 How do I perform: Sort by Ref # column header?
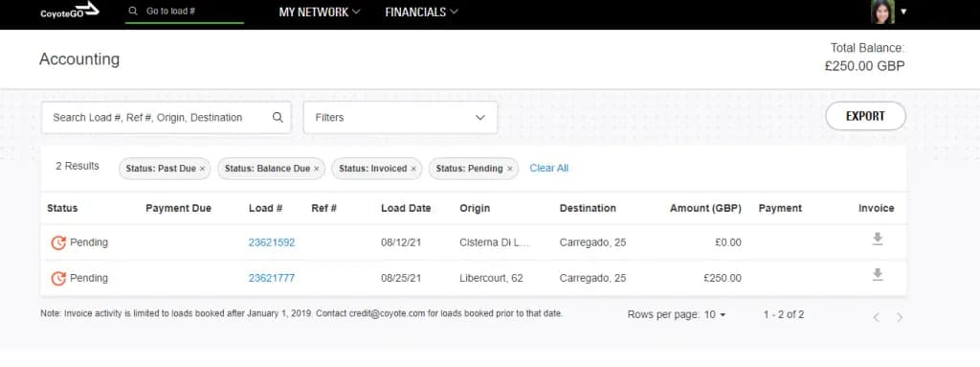(x=323, y=208)
